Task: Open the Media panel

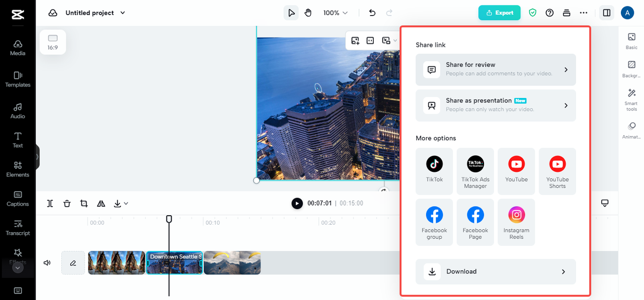Action: coord(18,48)
